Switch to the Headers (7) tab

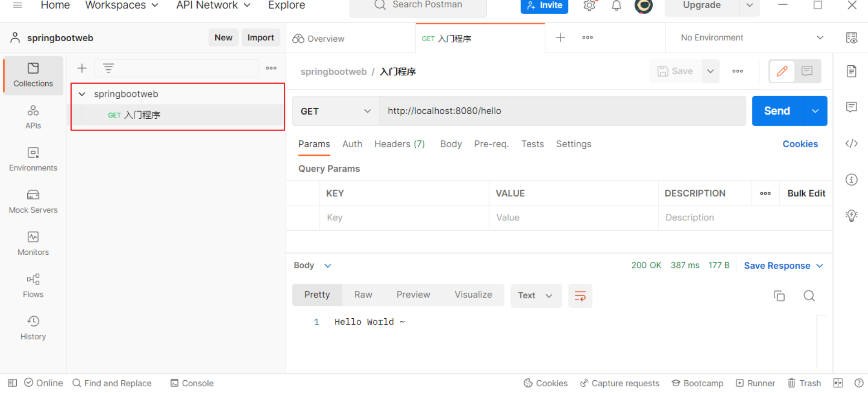[x=399, y=144]
